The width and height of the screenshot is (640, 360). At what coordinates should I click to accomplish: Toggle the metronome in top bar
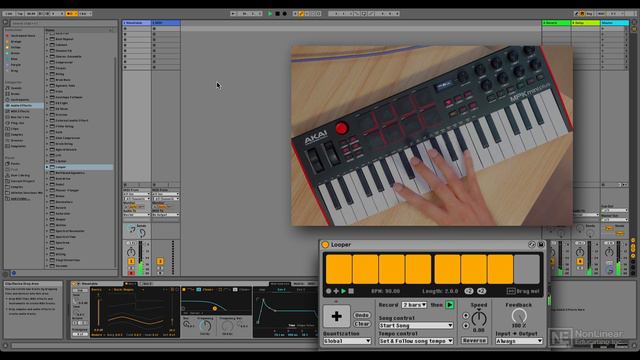[71, 13]
